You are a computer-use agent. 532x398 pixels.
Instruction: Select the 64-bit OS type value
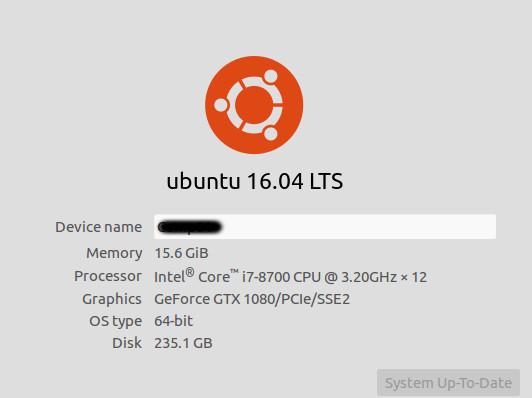(x=173, y=321)
